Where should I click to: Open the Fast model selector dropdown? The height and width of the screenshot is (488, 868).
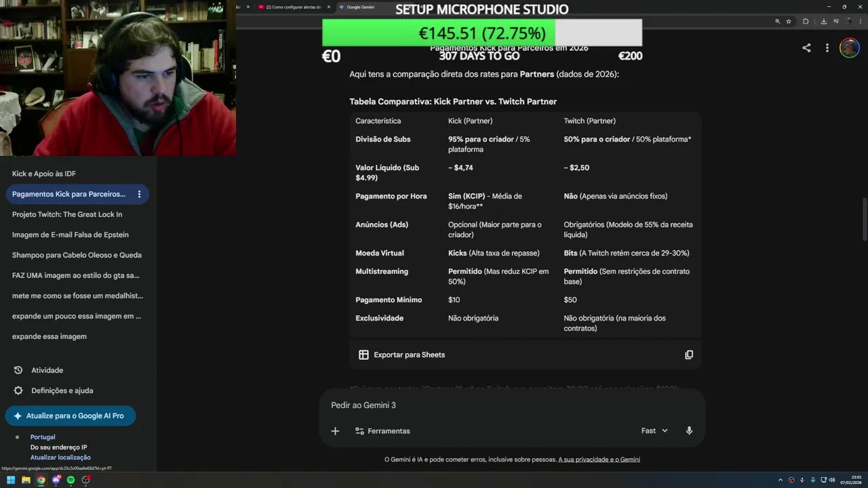[654, 431]
